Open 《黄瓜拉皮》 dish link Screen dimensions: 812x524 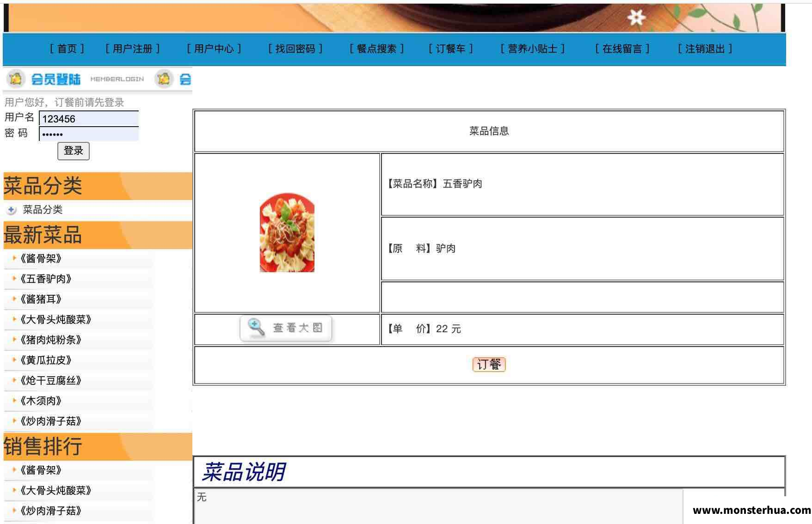click(45, 360)
